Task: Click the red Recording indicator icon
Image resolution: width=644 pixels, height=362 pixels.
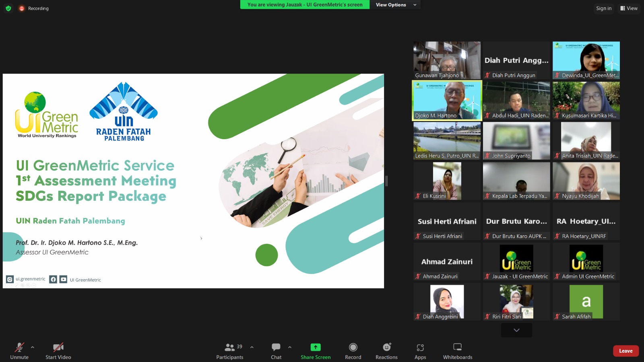Action: [22, 8]
